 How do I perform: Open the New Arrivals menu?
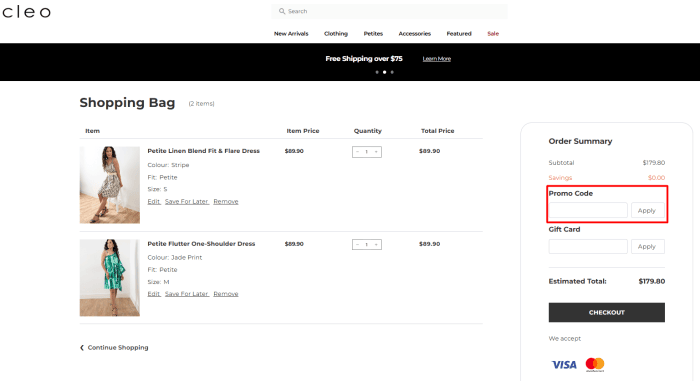click(291, 33)
